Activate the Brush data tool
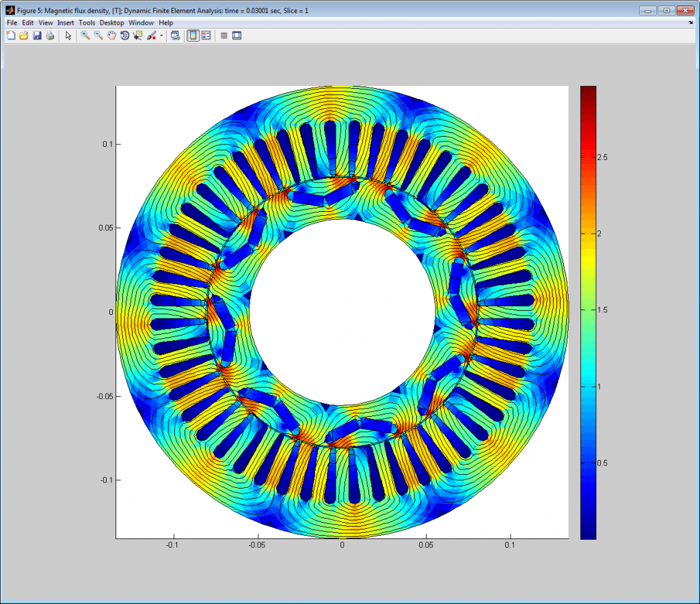 point(150,36)
